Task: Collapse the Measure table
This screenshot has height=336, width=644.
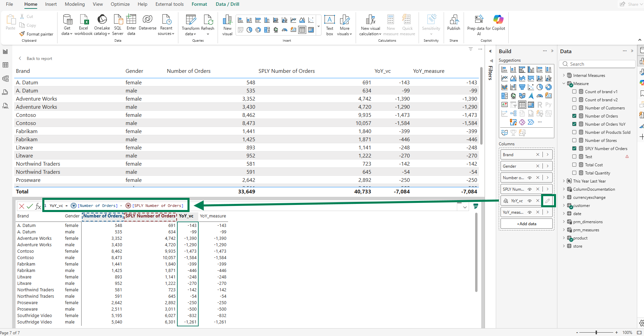Action: 564,84
